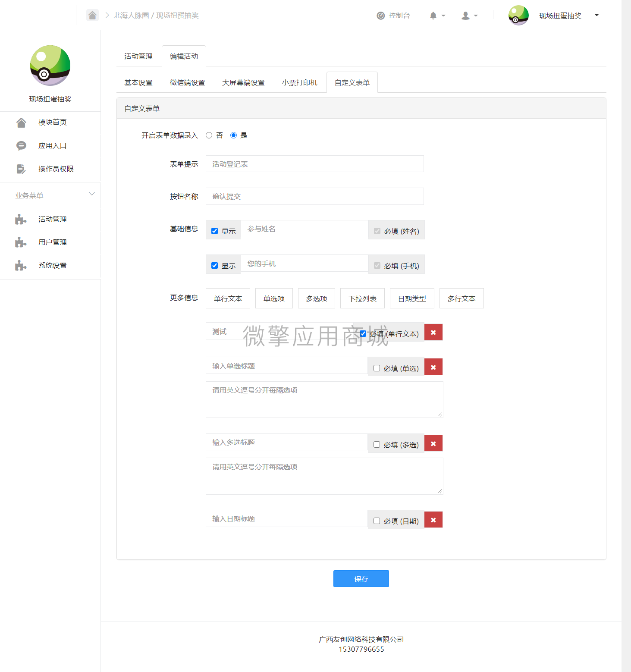This screenshot has width=631, height=672.
Task: Open the 大屏幕端设置 tab
Action: (243, 82)
